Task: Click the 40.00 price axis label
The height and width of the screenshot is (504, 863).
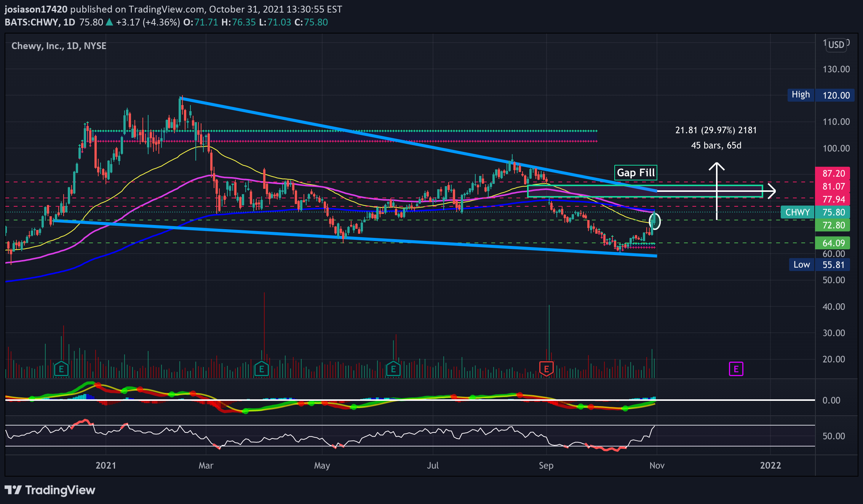Action: point(834,306)
